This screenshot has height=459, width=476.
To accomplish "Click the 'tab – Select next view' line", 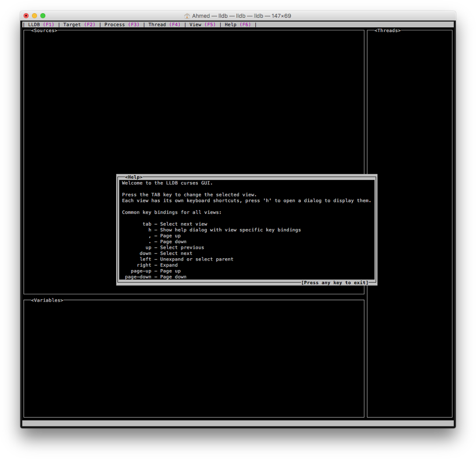I will point(175,224).
